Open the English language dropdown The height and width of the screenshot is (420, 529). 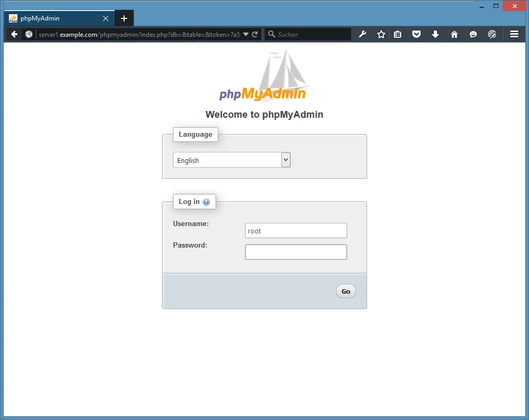tap(231, 160)
